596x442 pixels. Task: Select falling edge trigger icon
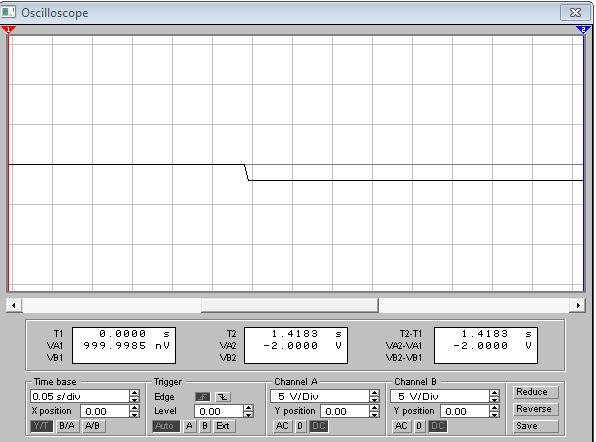(x=222, y=397)
